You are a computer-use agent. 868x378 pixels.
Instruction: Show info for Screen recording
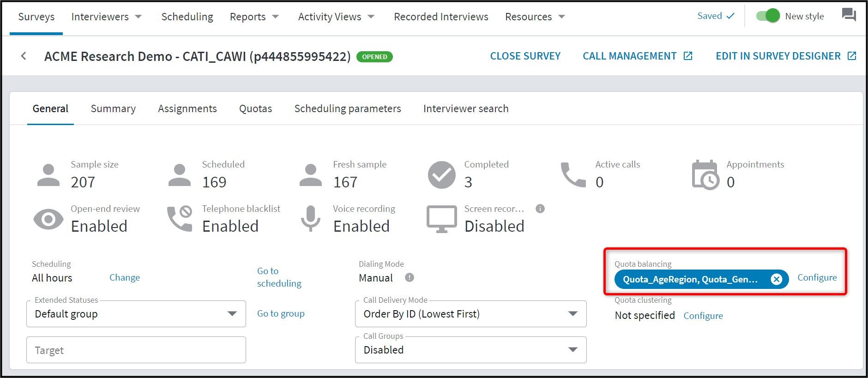540,209
